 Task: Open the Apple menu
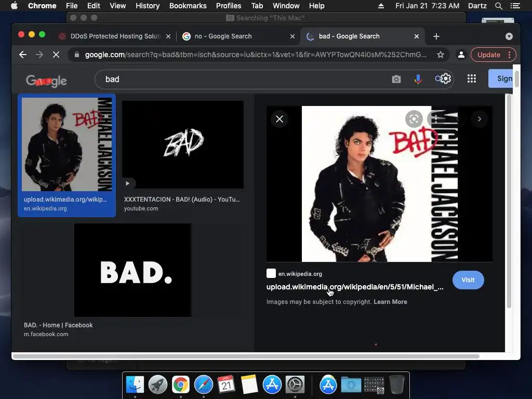(14, 6)
